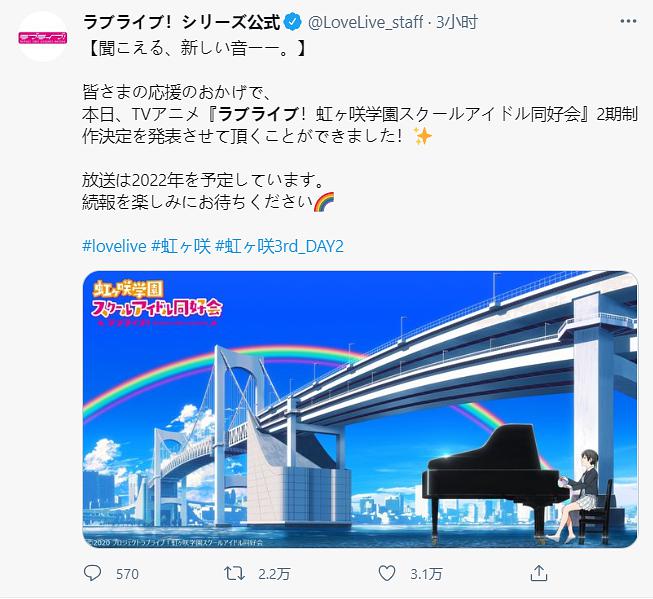Open the #lovelive hashtag link

[x=115, y=246]
